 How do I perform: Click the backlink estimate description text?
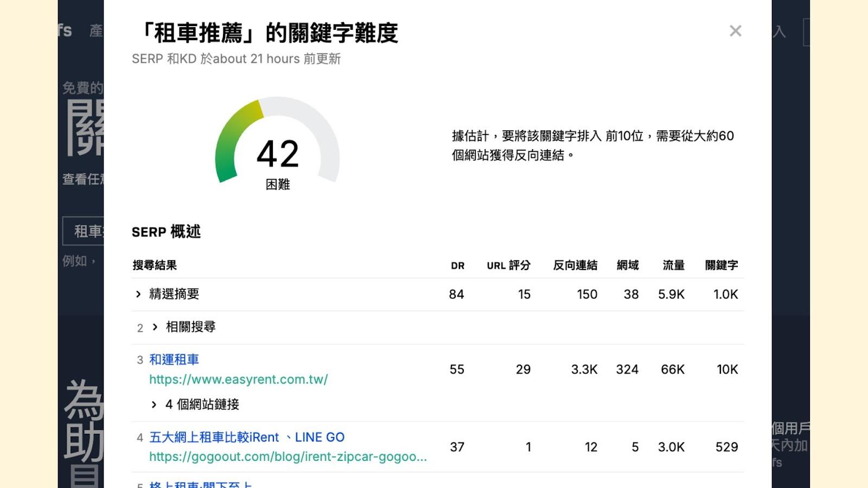coord(593,145)
